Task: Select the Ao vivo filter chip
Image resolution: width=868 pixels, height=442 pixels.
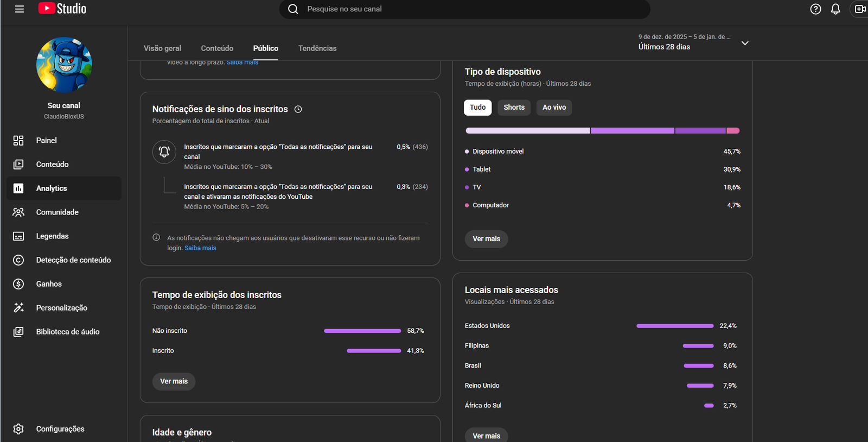Action: 554,108
